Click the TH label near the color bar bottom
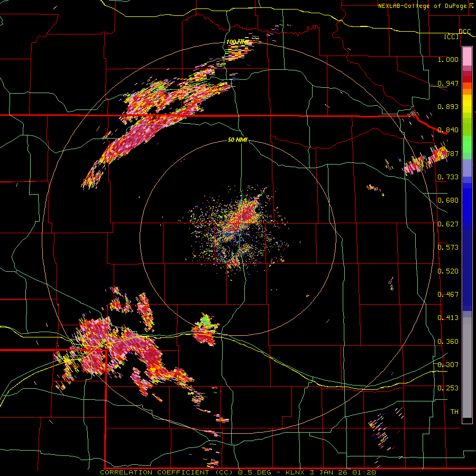The image size is (476, 476). tap(454, 412)
